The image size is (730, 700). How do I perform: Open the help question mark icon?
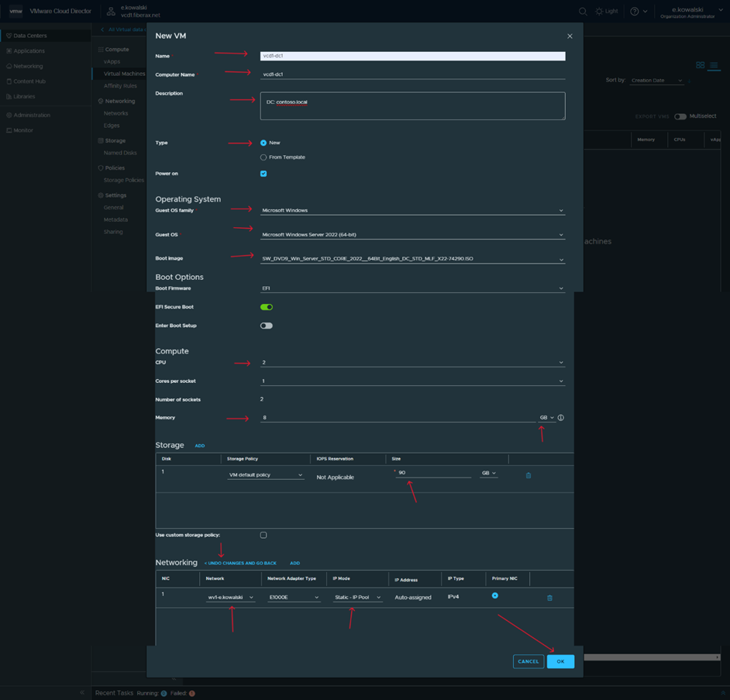635,12
